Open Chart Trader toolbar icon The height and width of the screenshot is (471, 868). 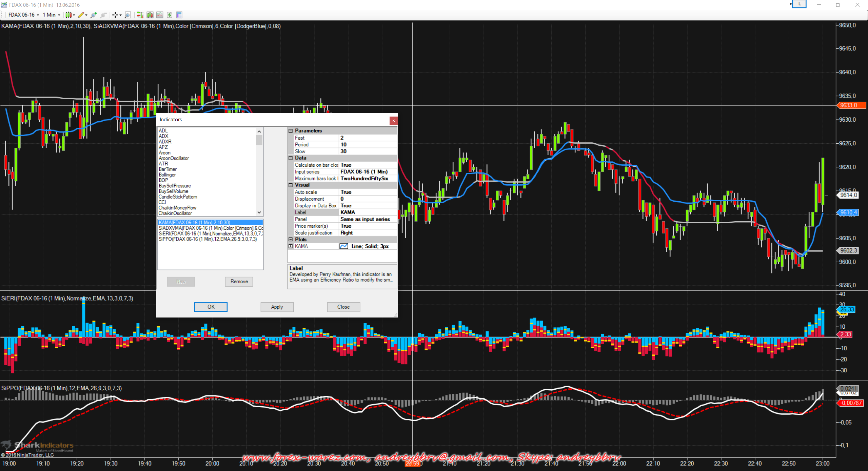[140, 15]
